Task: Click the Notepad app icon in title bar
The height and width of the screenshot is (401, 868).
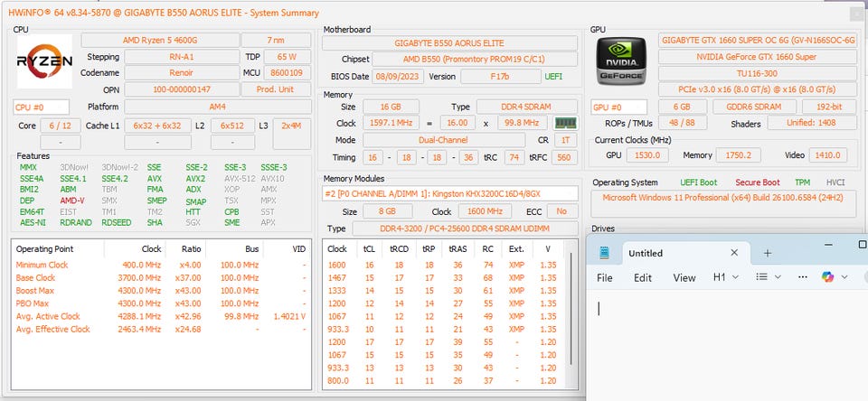Action: [604, 253]
